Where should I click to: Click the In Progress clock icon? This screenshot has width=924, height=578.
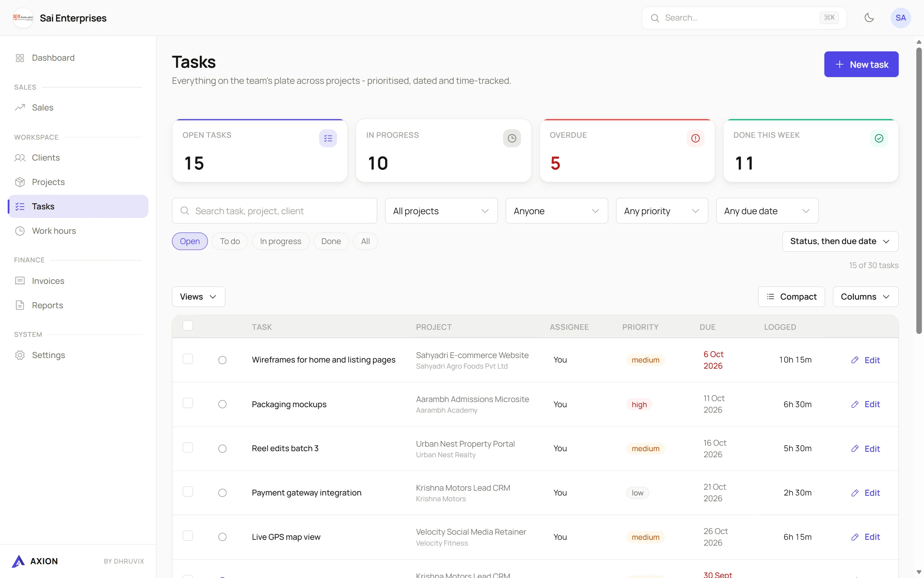pyautogui.click(x=512, y=138)
